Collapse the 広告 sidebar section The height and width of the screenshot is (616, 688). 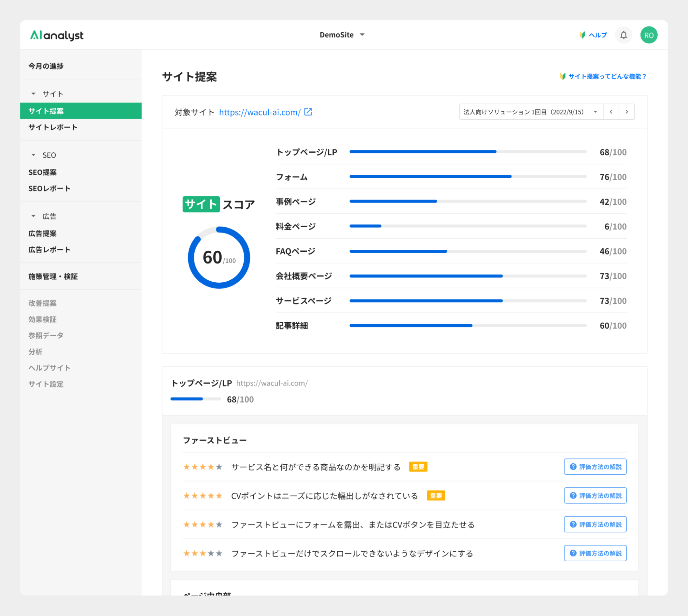(x=33, y=216)
